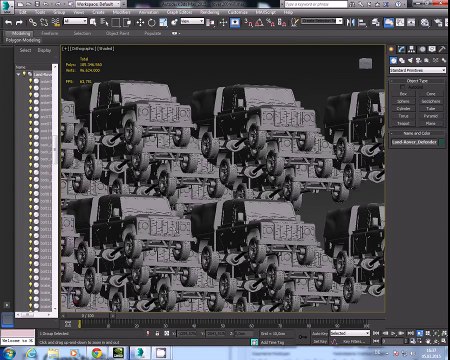Switch to the Freeform ribbon tab

[50, 33]
